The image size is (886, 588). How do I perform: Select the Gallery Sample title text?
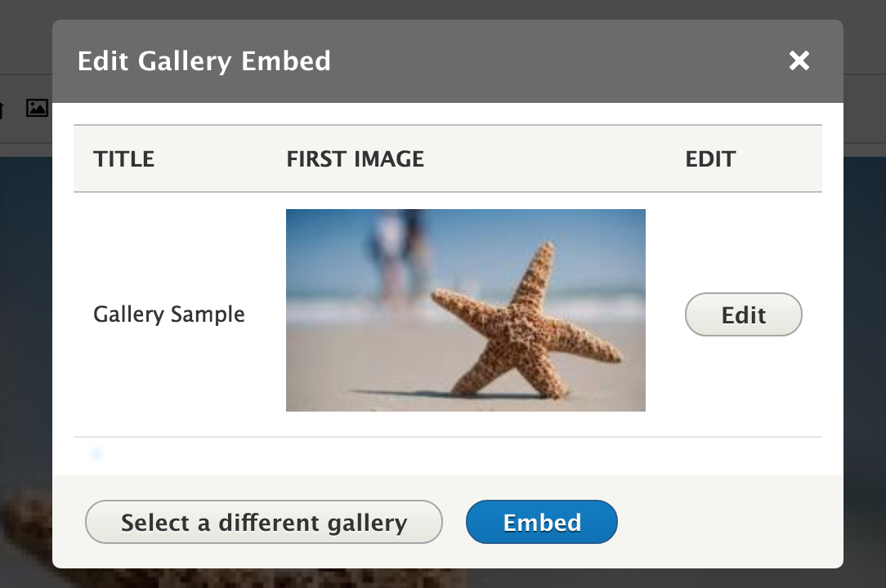(168, 314)
